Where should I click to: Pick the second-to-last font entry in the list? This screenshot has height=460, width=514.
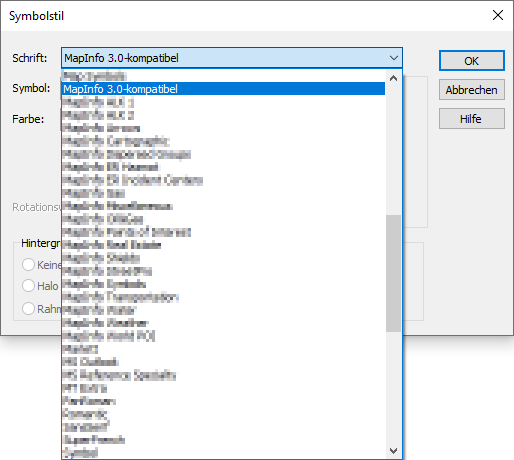click(x=224, y=440)
